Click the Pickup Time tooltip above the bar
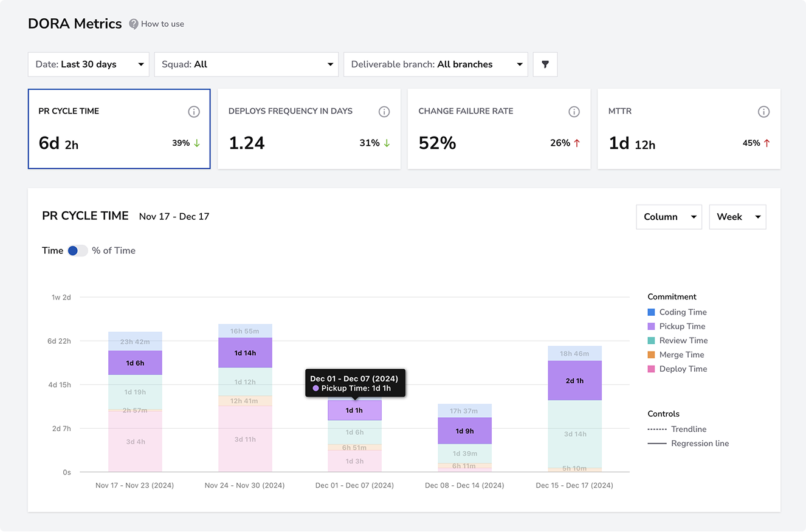The height and width of the screenshot is (532, 806). [354, 383]
